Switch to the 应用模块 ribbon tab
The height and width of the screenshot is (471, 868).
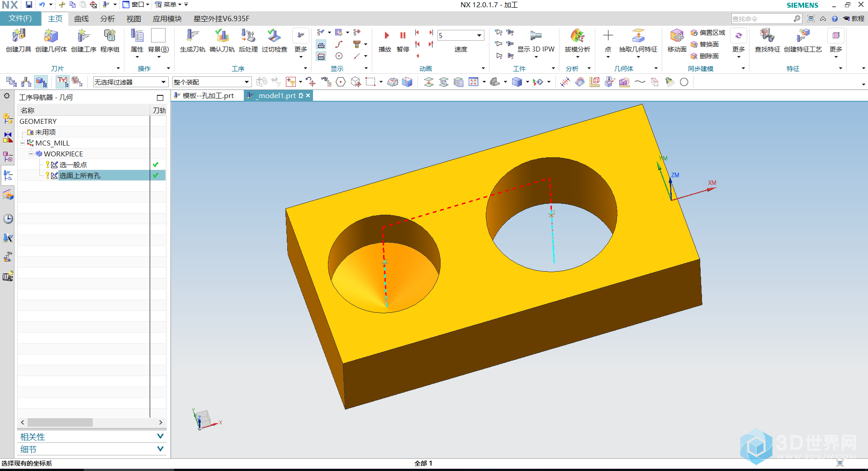[167, 19]
